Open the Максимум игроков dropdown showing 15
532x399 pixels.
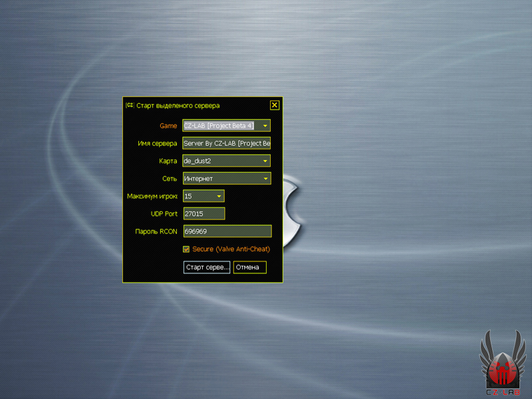203,196
